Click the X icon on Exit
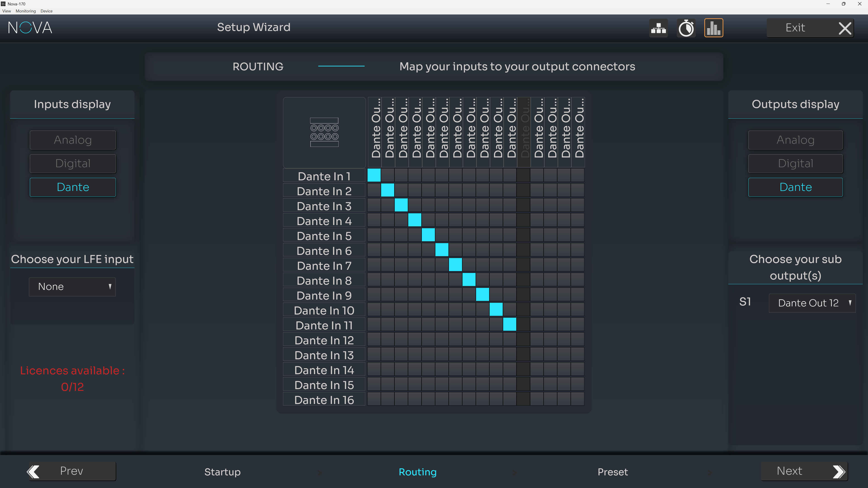868x488 pixels. (x=844, y=28)
